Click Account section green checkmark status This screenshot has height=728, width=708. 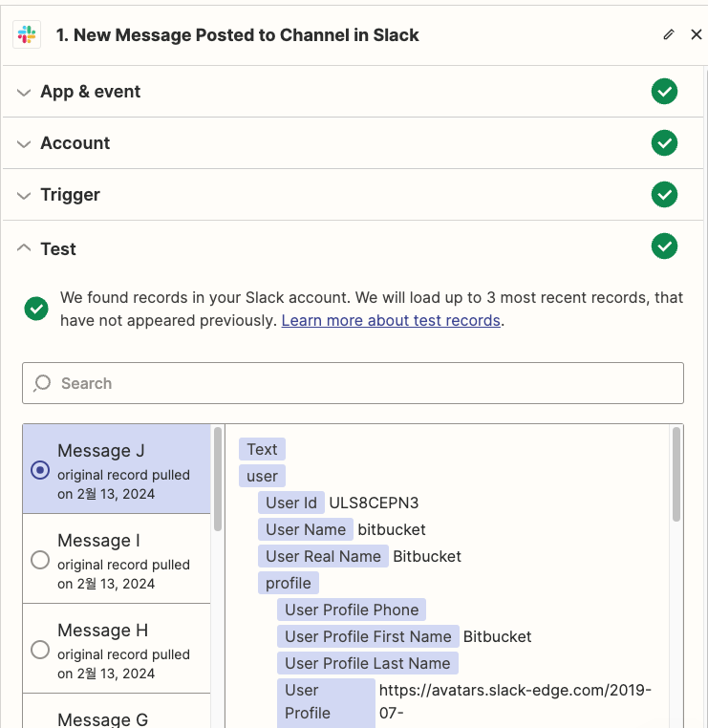click(x=664, y=143)
